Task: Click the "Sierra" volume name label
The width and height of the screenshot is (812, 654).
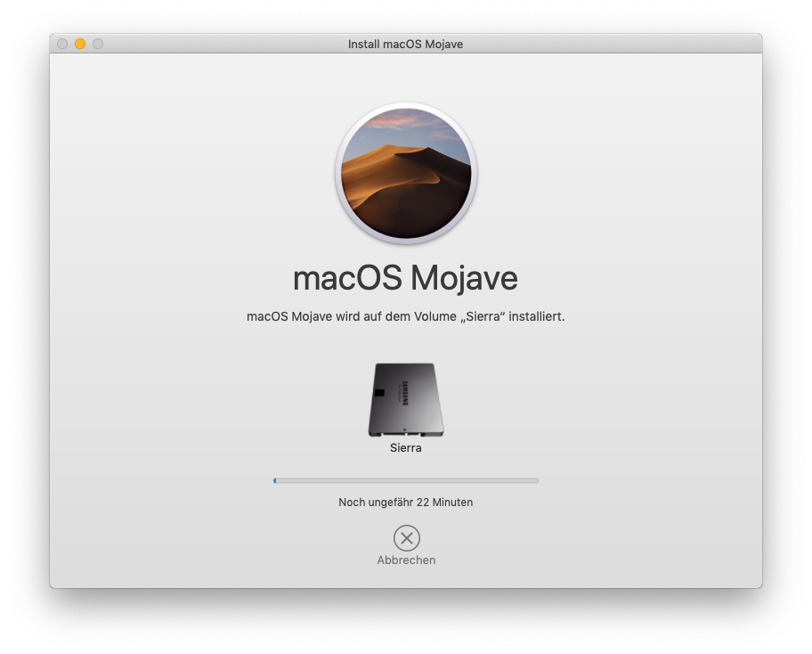Action: 406,448
